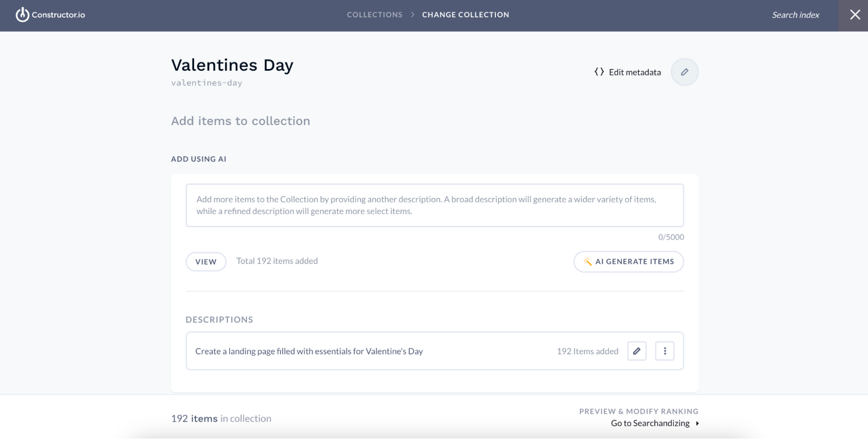The image size is (868, 439).
Task: Click the '192 Items added' description count
Action: click(587, 351)
